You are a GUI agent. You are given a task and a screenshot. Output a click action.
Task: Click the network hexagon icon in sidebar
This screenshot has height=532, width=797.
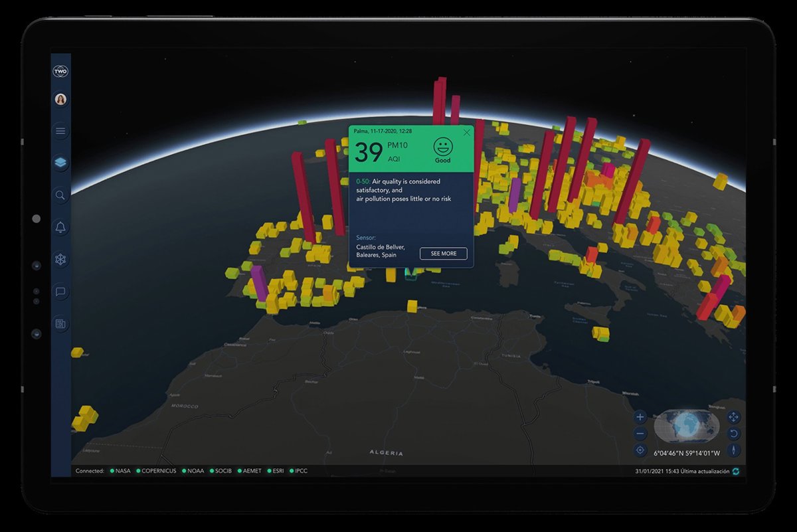[x=60, y=259]
